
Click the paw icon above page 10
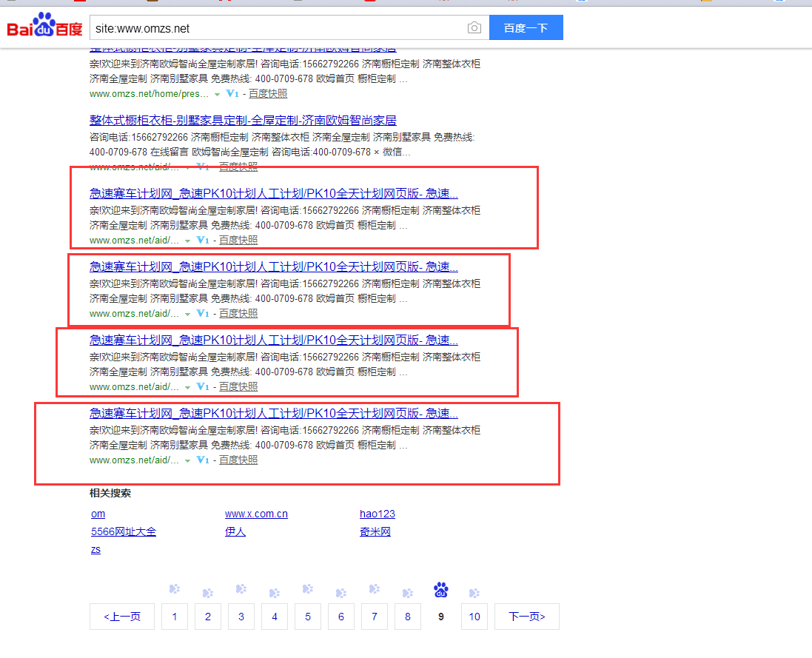[474, 593]
